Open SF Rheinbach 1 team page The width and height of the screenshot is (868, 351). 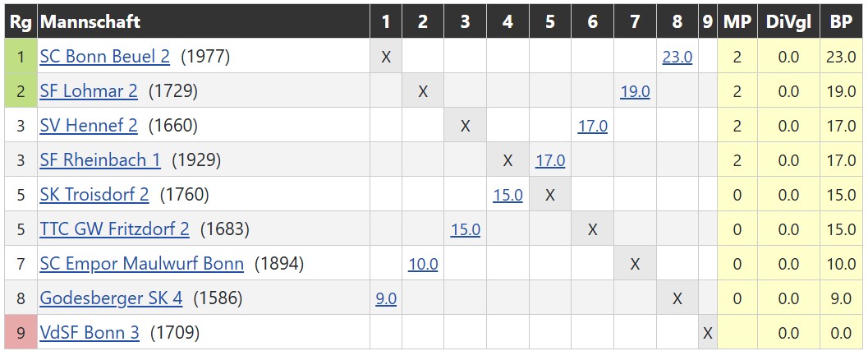click(100, 160)
